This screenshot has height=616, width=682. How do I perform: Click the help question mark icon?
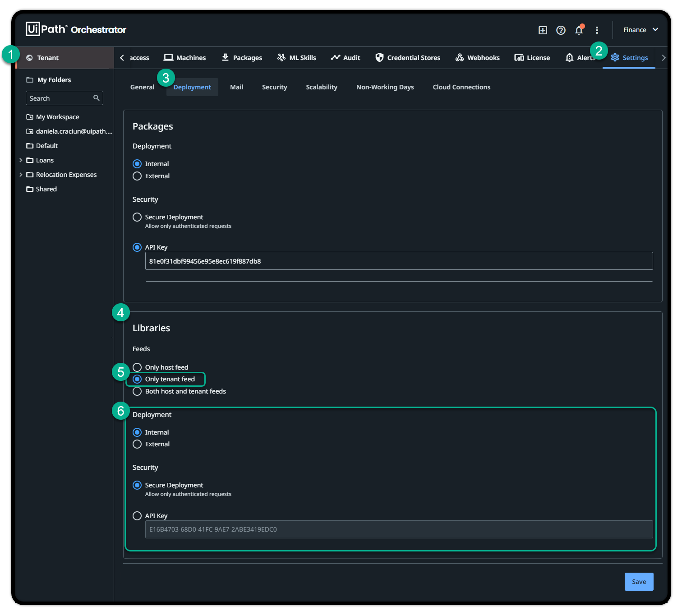(561, 30)
